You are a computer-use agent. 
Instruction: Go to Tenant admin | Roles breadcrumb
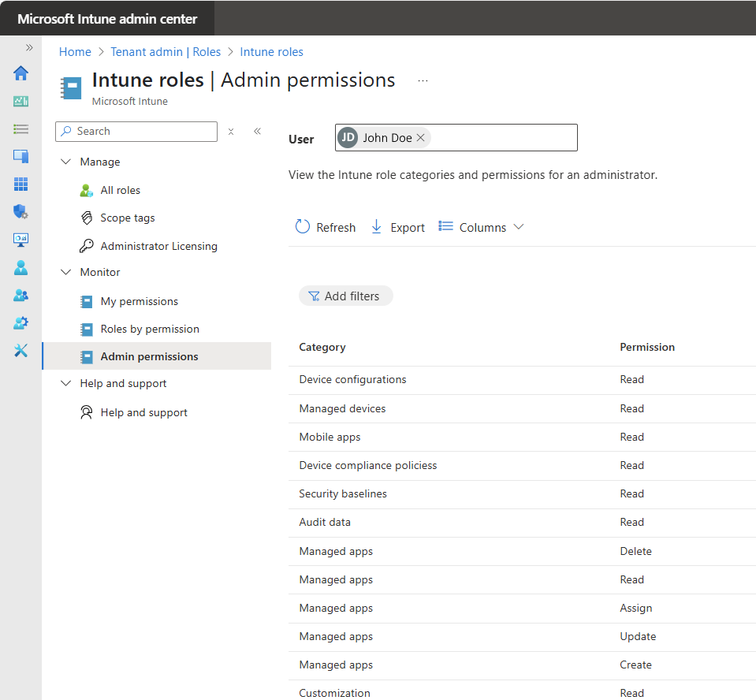coord(166,52)
